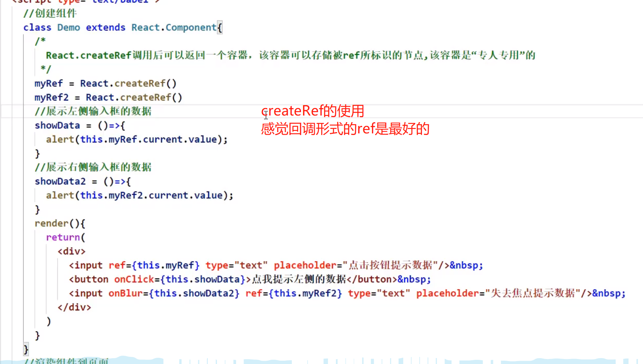The image size is (643, 364).
Task: Click the red 'createRef的使用' annotation text
Action: tap(313, 111)
